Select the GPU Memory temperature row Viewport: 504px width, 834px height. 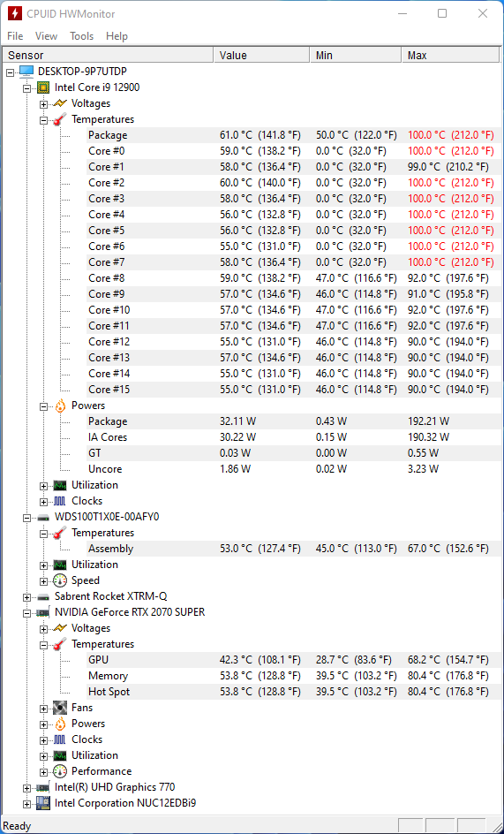[291, 676]
